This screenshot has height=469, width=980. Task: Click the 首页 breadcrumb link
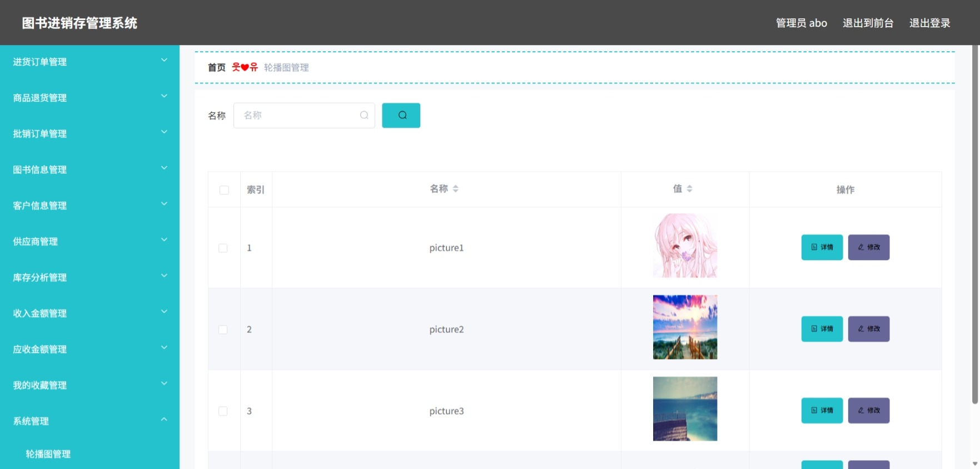coord(217,67)
